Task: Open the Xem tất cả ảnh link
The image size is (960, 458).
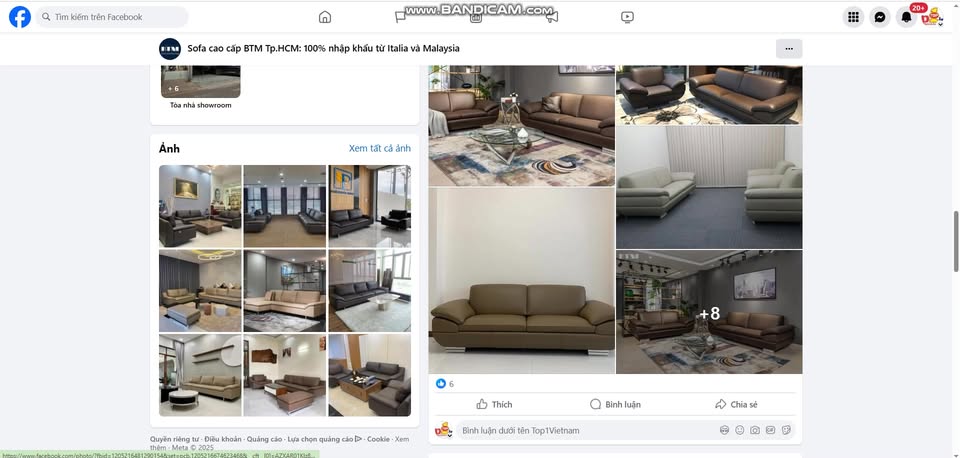Action: coord(380,148)
